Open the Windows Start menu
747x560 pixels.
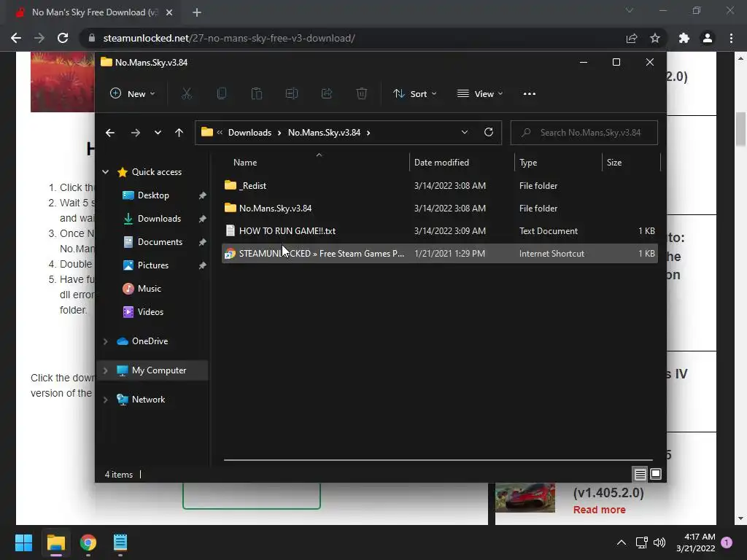pos(23,542)
